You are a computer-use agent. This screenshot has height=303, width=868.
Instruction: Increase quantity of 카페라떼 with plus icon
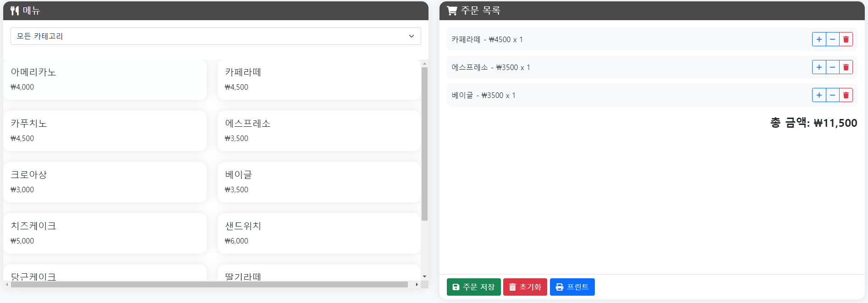(x=819, y=39)
